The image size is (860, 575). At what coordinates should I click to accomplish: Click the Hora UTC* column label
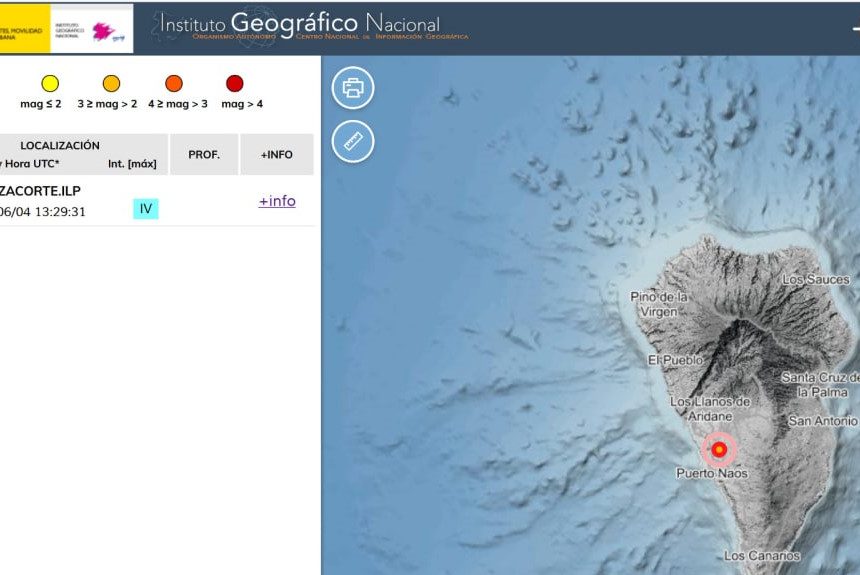(32, 164)
